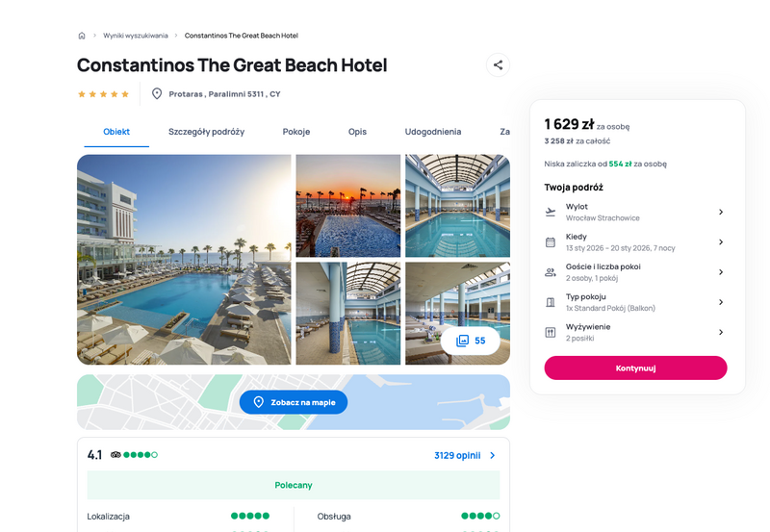Expand Kiedy travel dates chevron
Screen dimensions: 770x532
click(x=721, y=242)
